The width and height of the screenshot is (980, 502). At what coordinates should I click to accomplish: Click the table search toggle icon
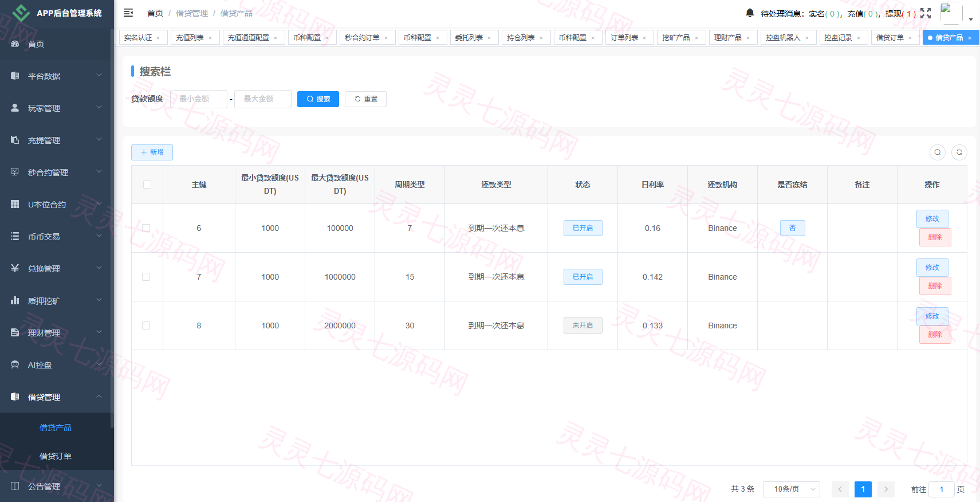coord(938,152)
